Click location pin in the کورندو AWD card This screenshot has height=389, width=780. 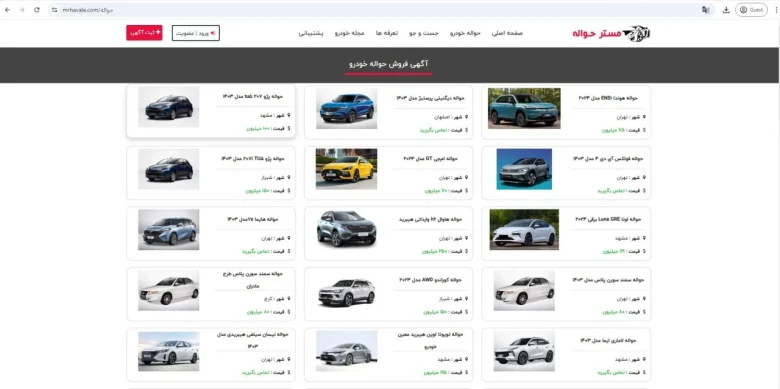[467, 299]
